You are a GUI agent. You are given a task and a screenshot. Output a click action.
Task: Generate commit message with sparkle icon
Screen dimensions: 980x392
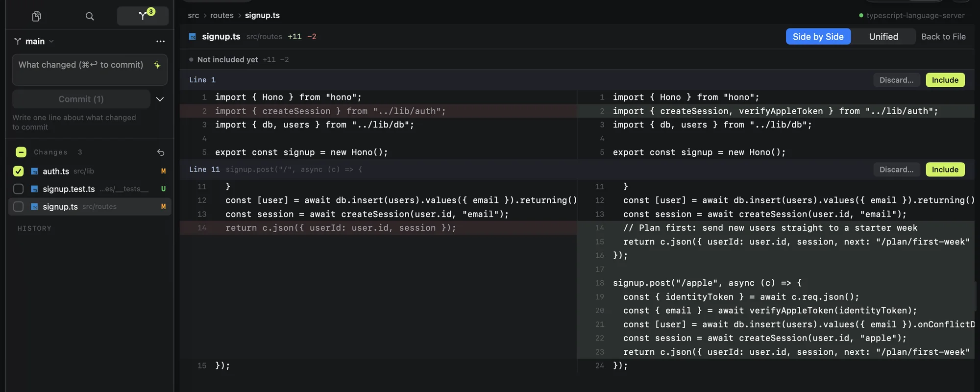click(x=157, y=65)
